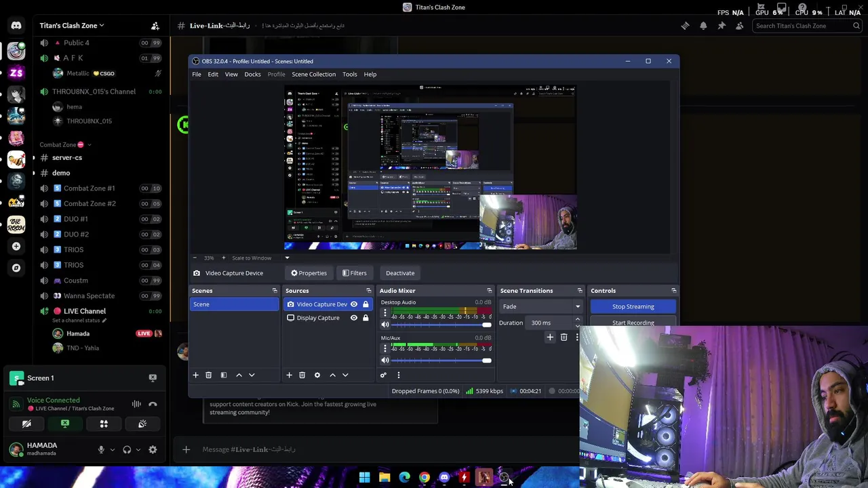Open scene filters icon in Scenes toolbar
The image size is (868, 488).
(x=223, y=375)
